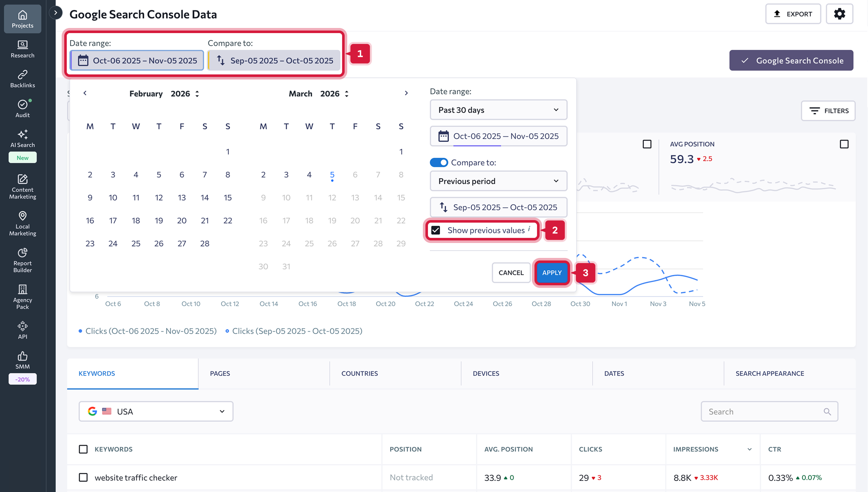
Task: Open the Projects panel
Action: coord(22,18)
